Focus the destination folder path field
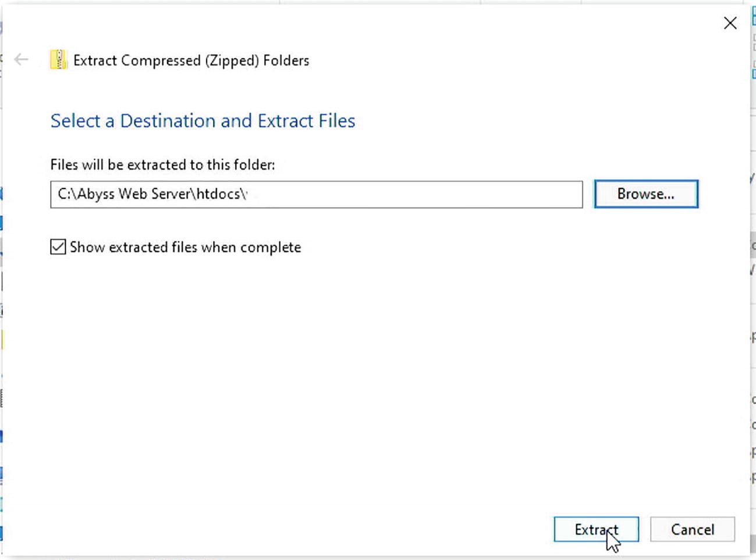 tap(407, 194)
